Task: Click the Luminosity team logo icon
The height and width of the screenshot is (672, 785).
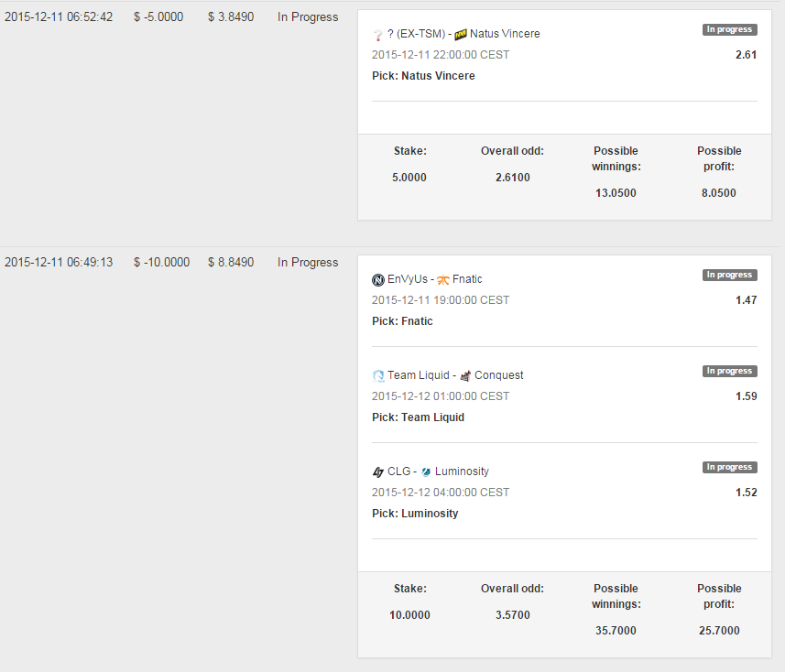Action: [x=426, y=471]
